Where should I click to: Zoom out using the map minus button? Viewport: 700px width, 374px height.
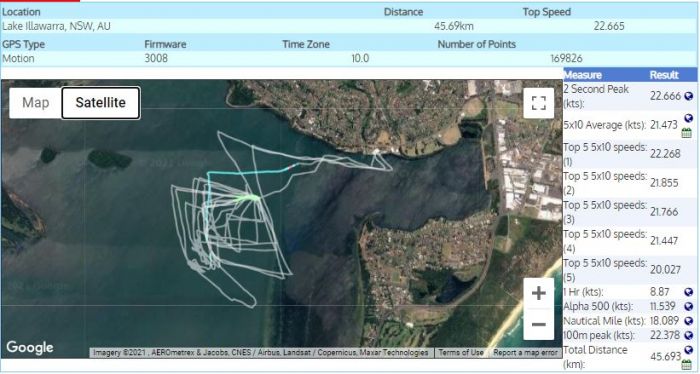pyautogui.click(x=538, y=324)
